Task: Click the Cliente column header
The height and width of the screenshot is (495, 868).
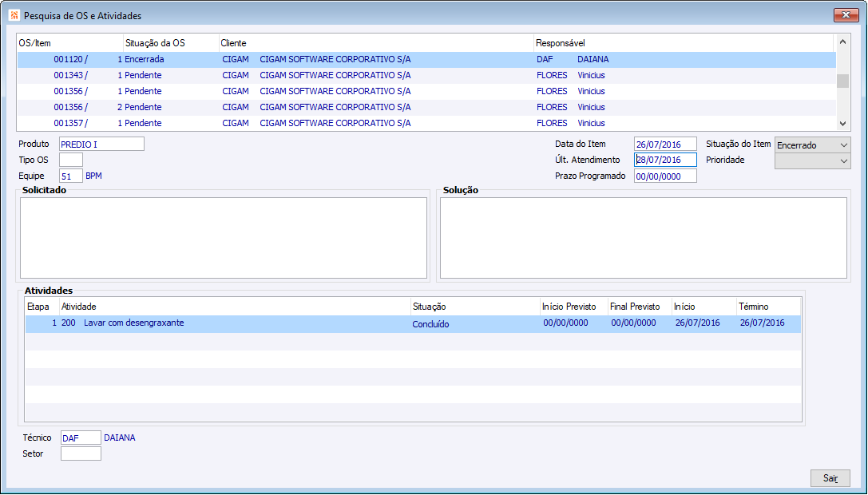Action: (375, 43)
